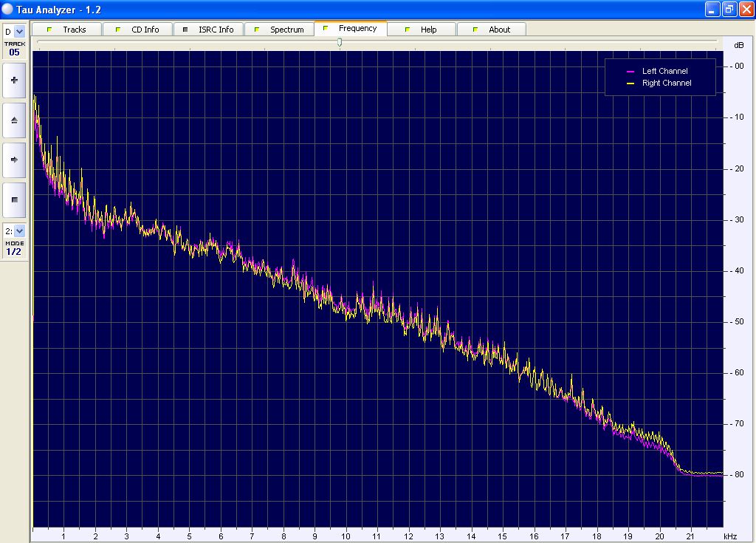Open the drive letter D dropdown
Screen dimensions: 756x543
click(x=19, y=32)
